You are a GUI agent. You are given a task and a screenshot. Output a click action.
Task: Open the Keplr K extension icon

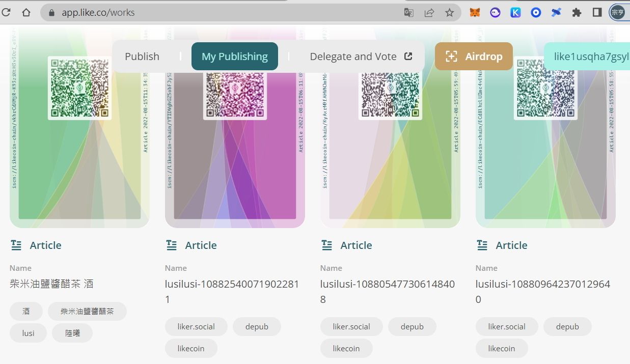pos(515,13)
